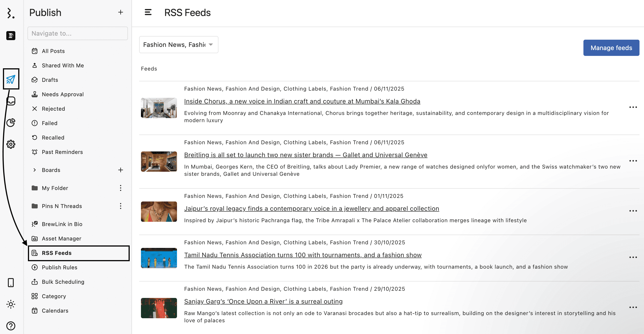The image size is (644, 334).
Task: Open the inbox icon in left rail
Action: [11, 101]
